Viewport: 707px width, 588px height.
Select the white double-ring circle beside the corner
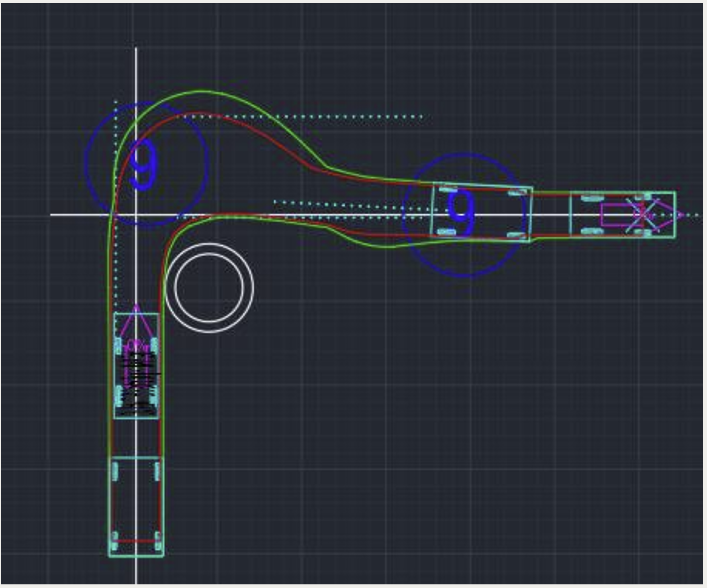[209, 288]
